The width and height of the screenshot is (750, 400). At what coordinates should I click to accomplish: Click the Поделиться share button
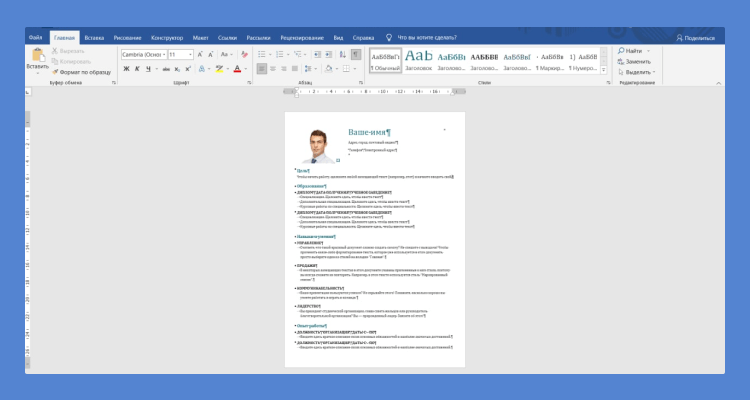[x=697, y=37]
